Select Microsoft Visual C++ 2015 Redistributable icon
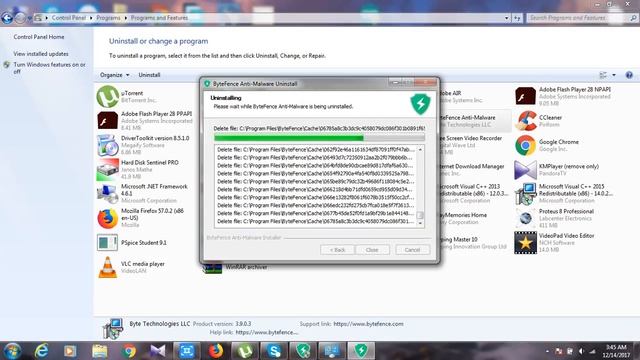640x360 pixels. 525,193
